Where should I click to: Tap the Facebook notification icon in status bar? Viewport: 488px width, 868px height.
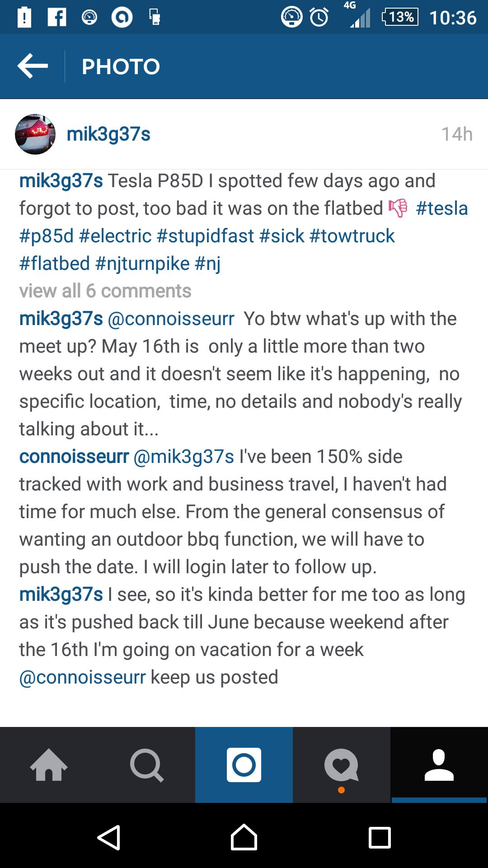coord(57,17)
